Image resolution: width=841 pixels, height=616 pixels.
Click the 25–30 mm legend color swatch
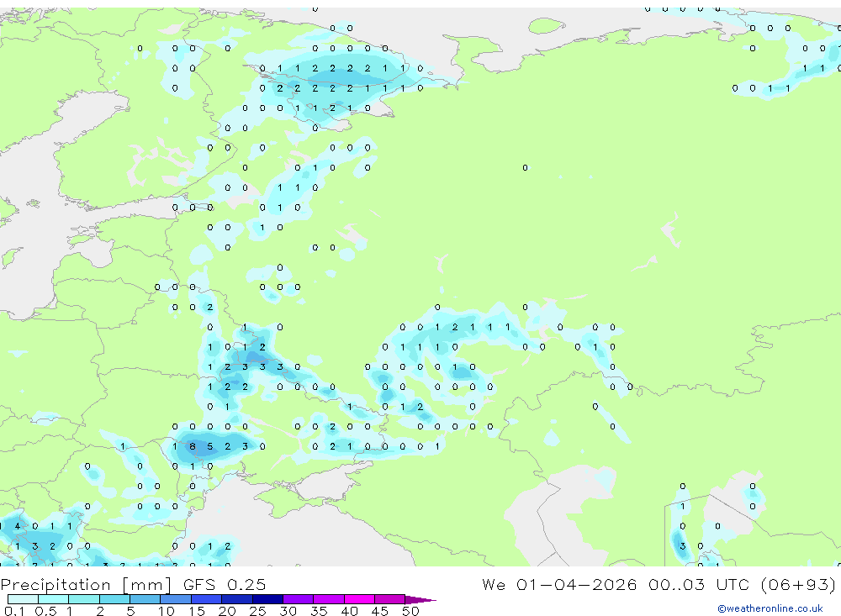click(x=267, y=599)
